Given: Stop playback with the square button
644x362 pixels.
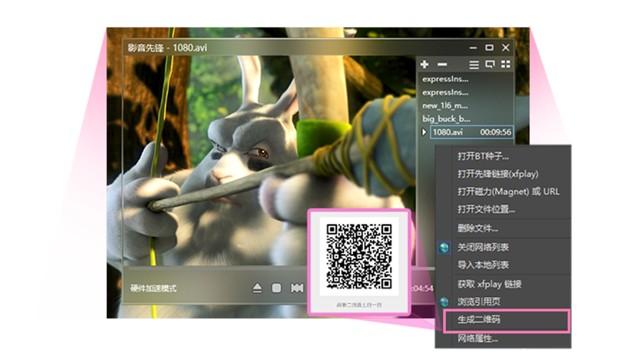Looking at the screenshot, I should 276,288.
